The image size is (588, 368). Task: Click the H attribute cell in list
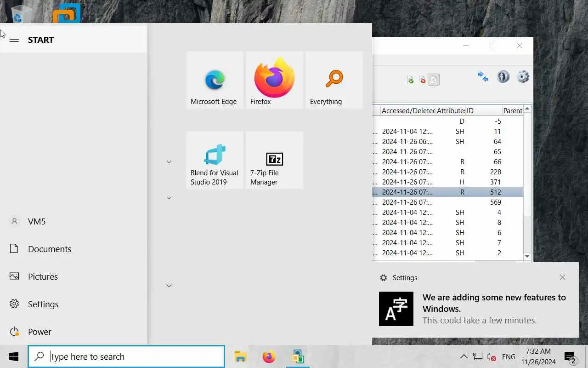462,182
